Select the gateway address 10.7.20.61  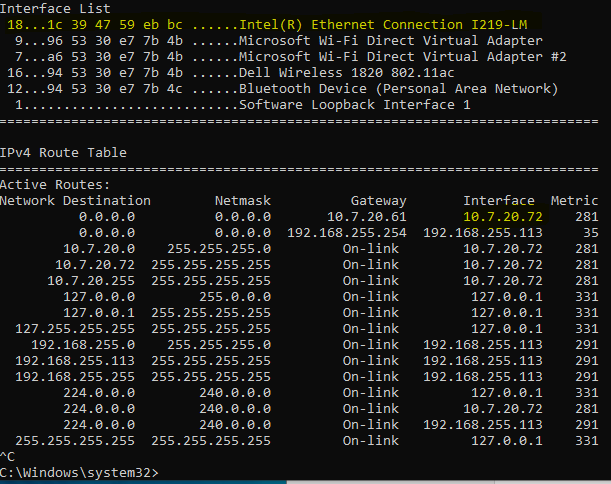point(367,217)
